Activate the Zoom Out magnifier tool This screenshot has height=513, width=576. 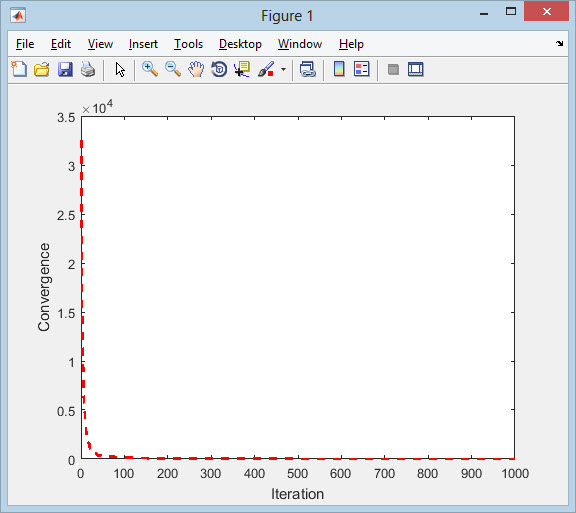173,69
